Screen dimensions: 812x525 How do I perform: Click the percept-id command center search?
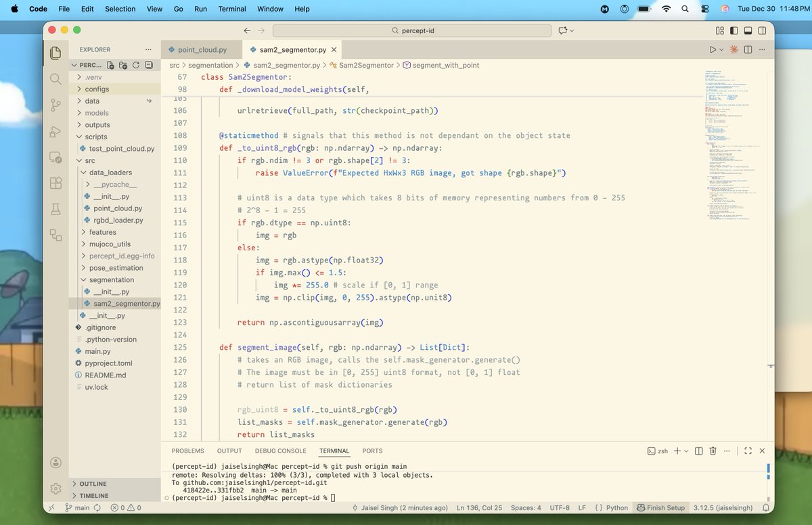click(x=411, y=30)
